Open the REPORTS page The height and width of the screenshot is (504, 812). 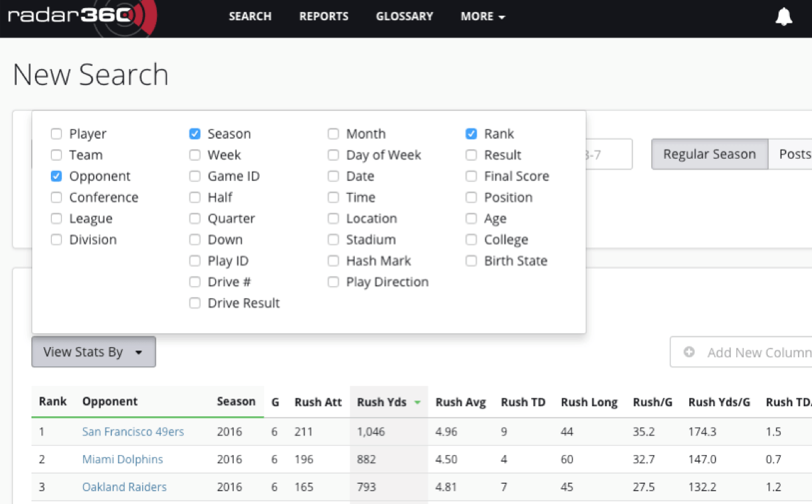[323, 16]
